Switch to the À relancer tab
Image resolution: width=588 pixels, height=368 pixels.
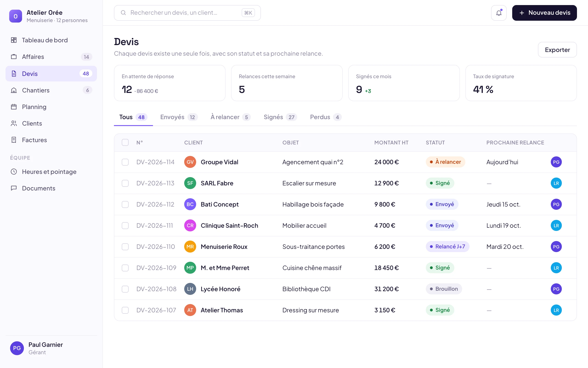230,117
